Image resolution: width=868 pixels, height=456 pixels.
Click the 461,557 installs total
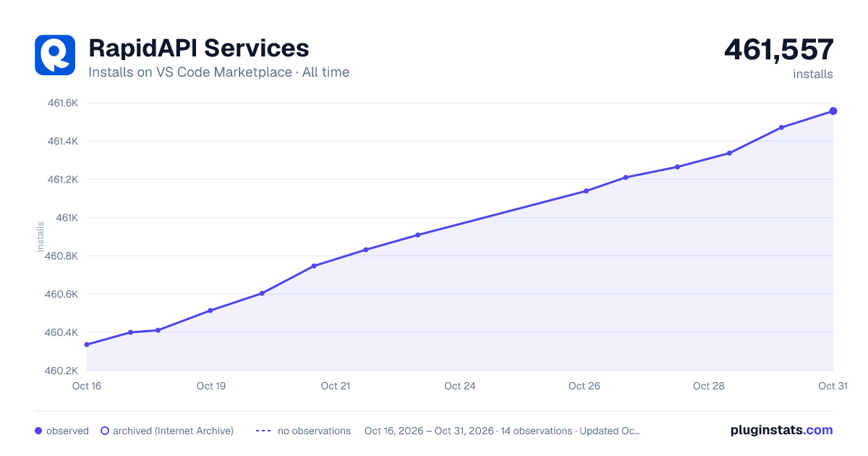[x=779, y=50]
